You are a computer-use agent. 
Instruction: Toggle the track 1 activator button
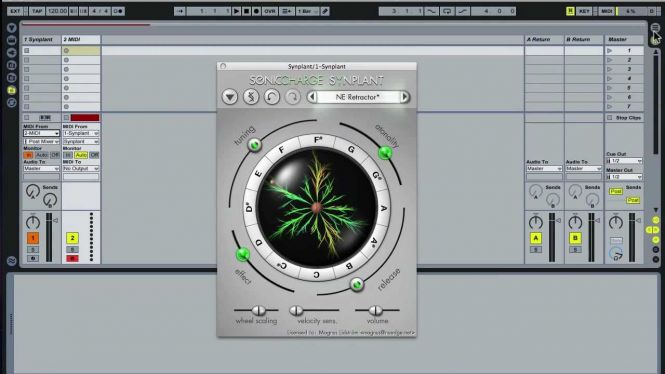[33, 238]
